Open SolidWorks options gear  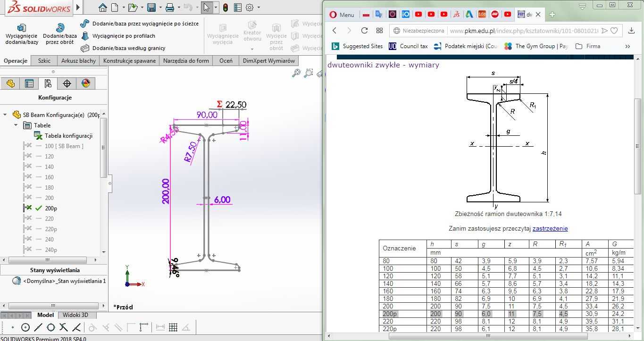pos(250,8)
